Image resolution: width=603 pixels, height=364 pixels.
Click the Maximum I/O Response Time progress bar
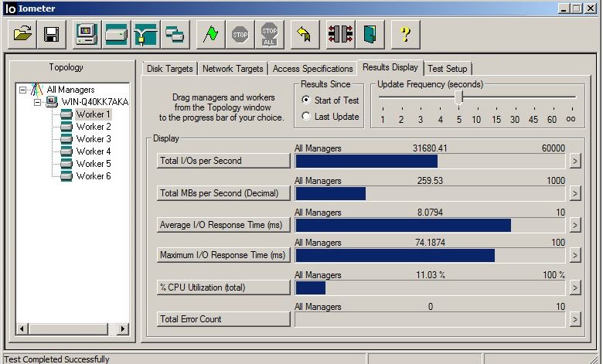click(430, 255)
